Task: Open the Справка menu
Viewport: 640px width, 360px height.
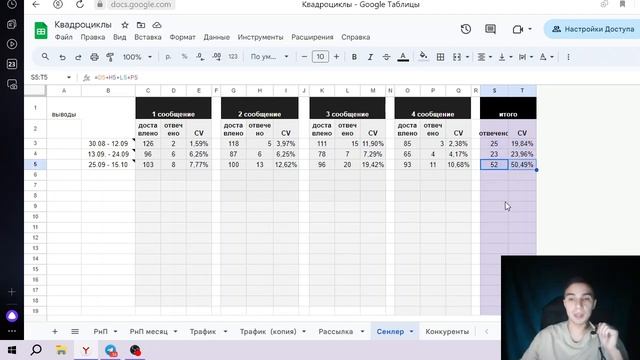Action: pos(356,37)
